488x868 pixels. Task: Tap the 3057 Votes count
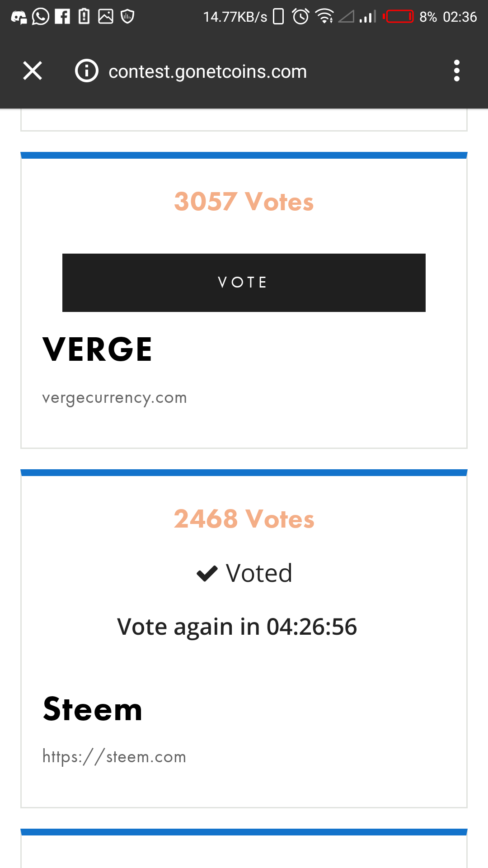point(244,202)
